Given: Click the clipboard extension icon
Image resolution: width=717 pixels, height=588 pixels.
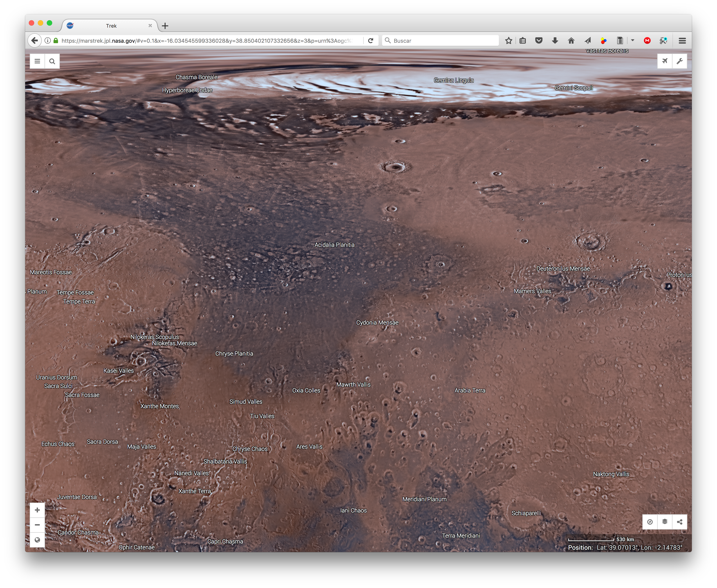Looking at the screenshot, I should tap(620, 41).
